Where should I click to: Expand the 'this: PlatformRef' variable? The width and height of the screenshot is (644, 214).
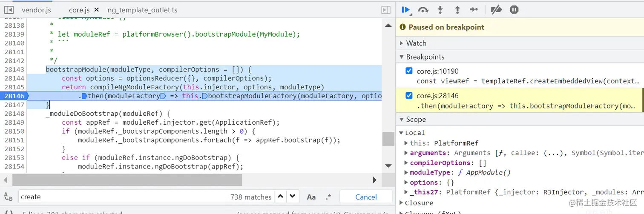(406, 143)
